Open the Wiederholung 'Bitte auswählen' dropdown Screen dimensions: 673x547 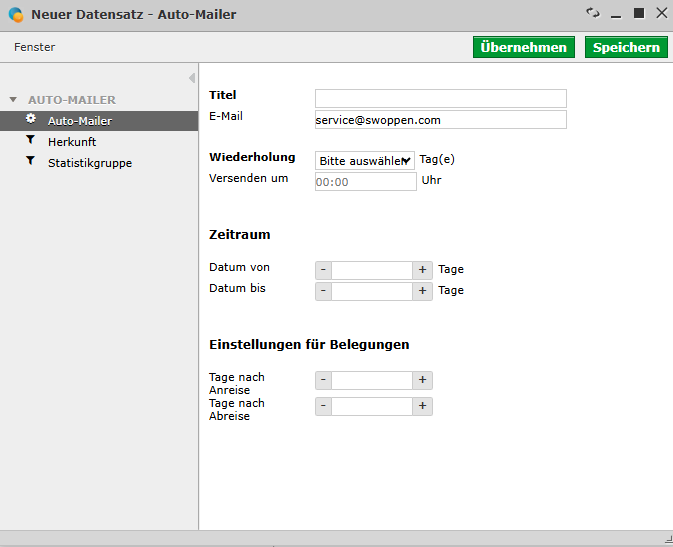pyautogui.click(x=365, y=161)
